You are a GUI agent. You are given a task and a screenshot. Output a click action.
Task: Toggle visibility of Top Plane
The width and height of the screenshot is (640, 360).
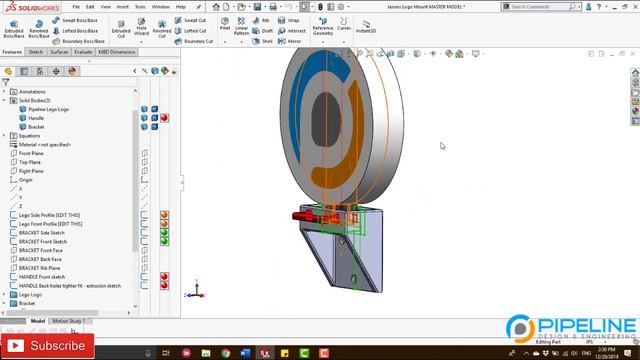(x=144, y=162)
